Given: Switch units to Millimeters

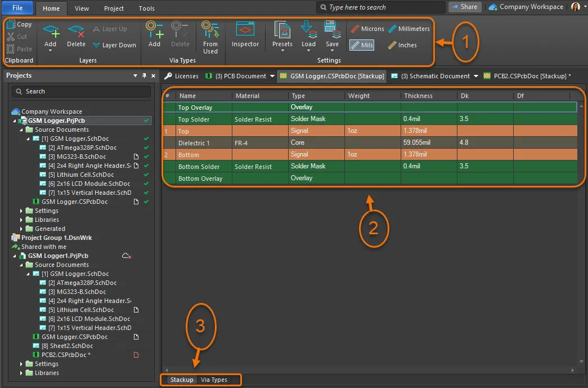Looking at the screenshot, I should click(x=409, y=29).
